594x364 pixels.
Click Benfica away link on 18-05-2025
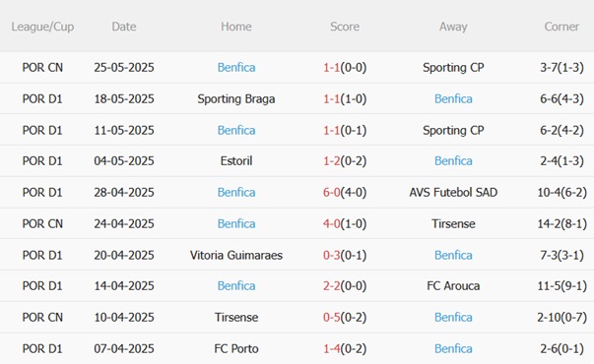(453, 98)
